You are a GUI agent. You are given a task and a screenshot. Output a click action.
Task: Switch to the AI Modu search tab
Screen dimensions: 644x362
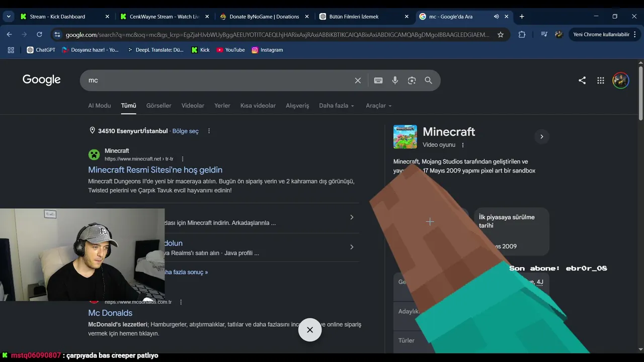pyautogui.click(x=100, y=106)
